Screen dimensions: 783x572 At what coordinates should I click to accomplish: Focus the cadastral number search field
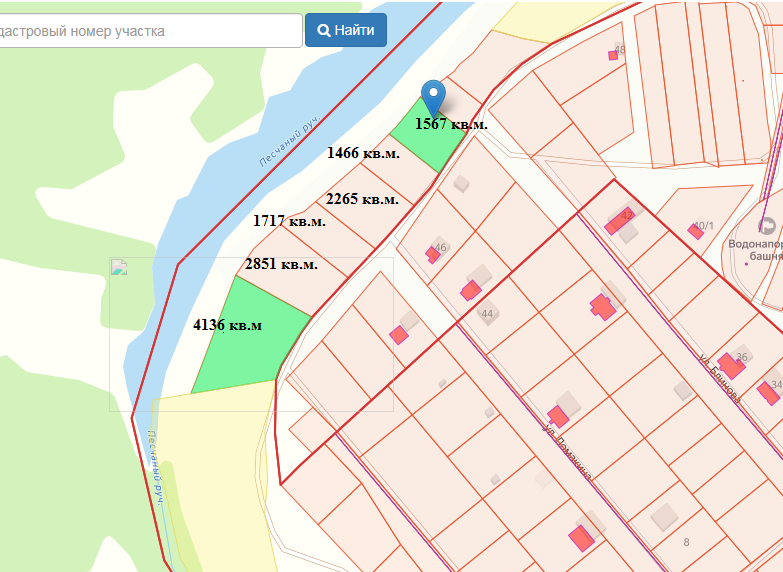coord(150,30)
